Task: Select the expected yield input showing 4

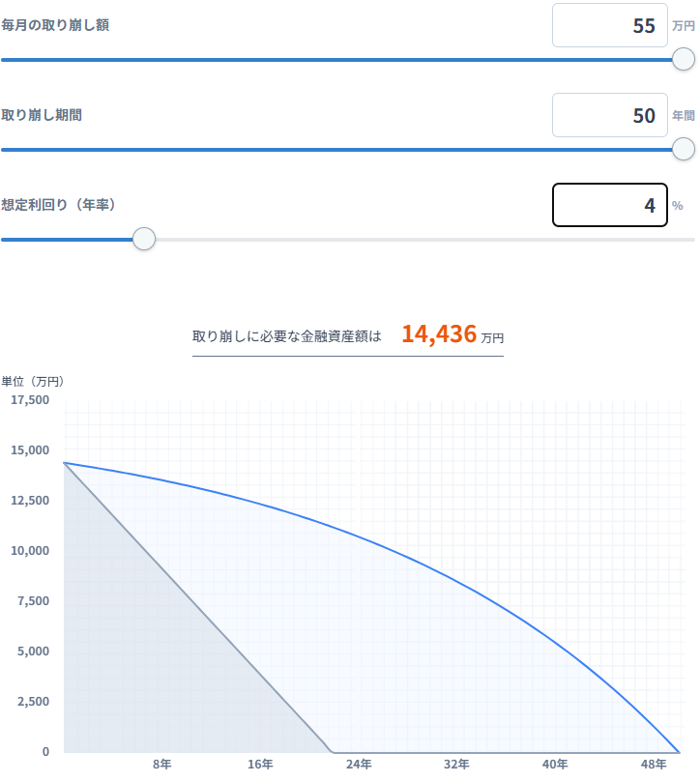Action: pos(609,205)
